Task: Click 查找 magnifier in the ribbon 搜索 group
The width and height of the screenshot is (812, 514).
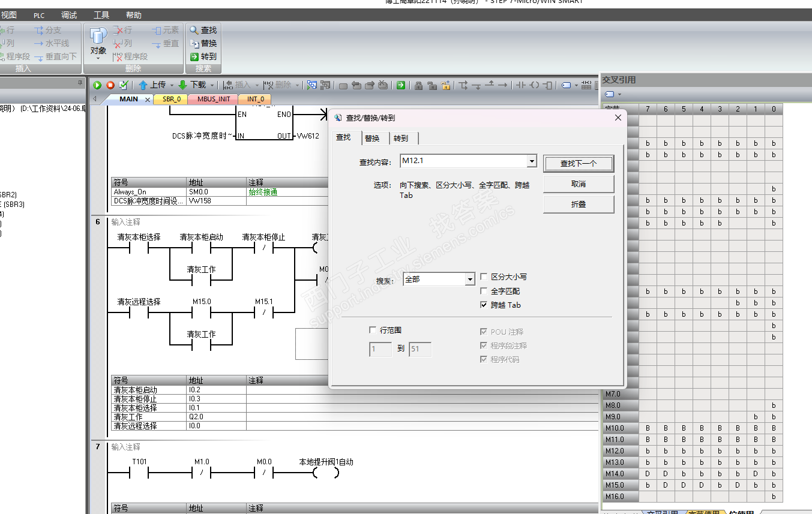Action: tap(203, 30)
